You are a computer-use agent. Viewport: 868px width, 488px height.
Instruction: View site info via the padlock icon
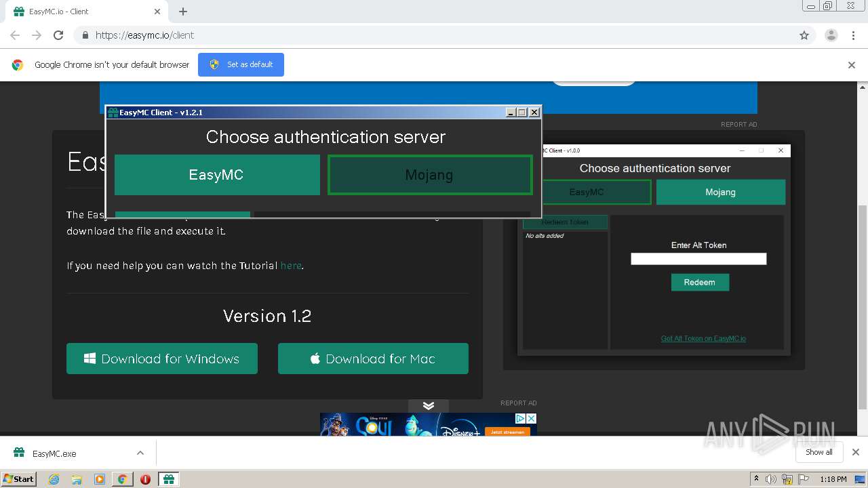(x=85, y=35)
